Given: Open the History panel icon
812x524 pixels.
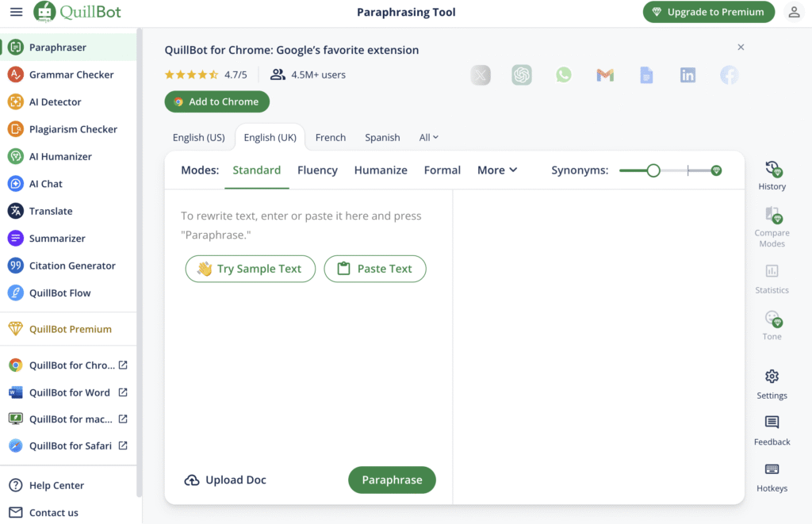Looking at the screenshot, I should tap(772, 170).
